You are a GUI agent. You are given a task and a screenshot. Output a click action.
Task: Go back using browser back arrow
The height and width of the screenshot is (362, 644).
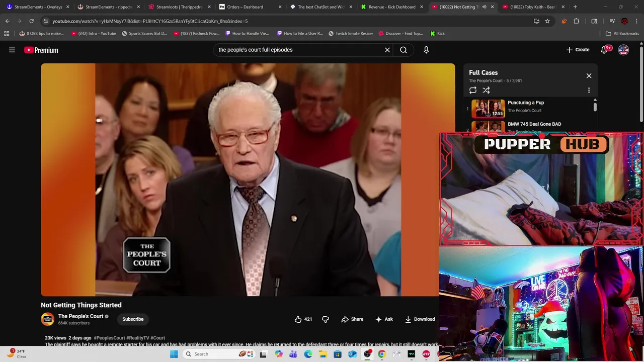click(x=7, y=21)
